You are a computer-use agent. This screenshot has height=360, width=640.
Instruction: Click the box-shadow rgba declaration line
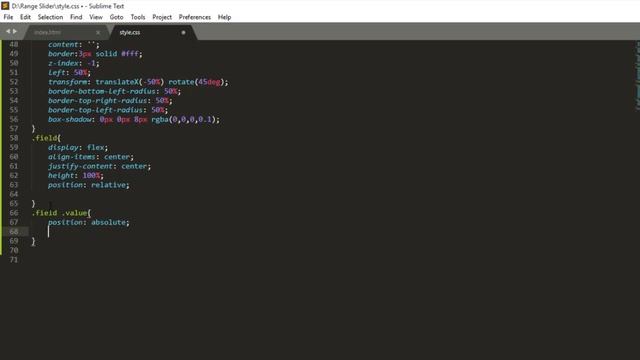(x=134, y=120)
